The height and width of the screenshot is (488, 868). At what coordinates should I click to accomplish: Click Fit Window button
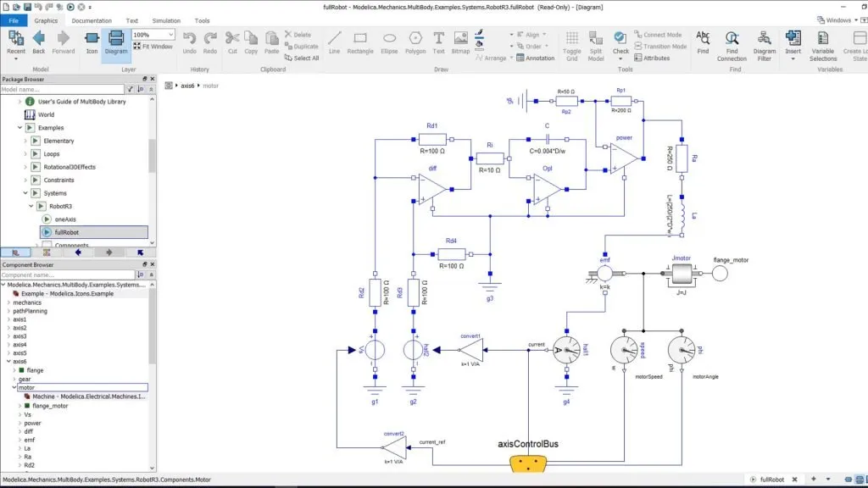[153, 47]
